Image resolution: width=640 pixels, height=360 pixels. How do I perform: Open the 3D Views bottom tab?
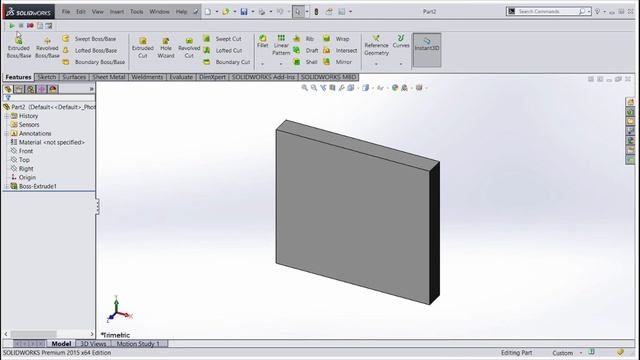click(93, 344)
